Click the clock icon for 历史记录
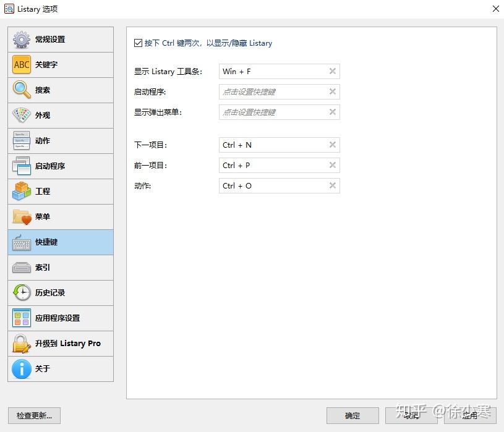The image size is (504, 432). click(x=22, y=292)
